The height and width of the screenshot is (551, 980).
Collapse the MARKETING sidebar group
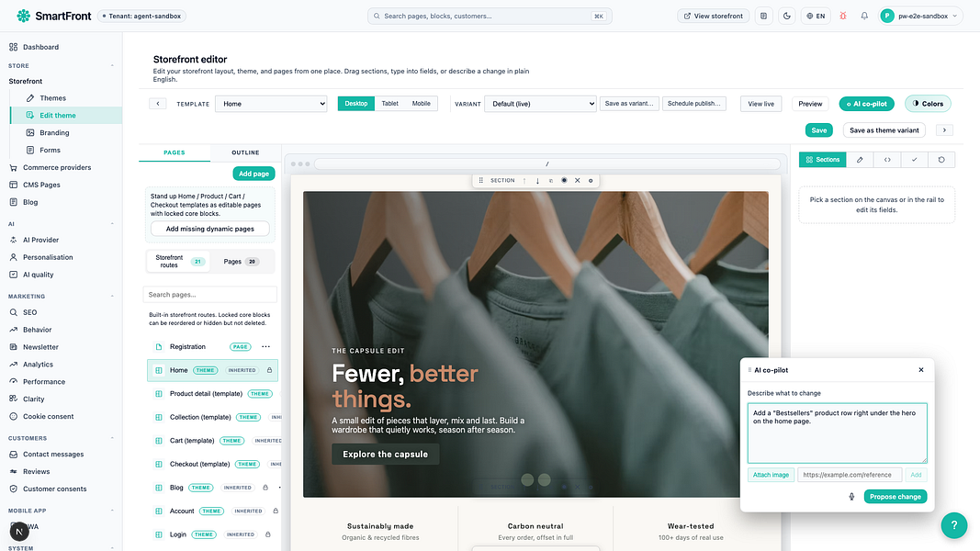(112, 296)
